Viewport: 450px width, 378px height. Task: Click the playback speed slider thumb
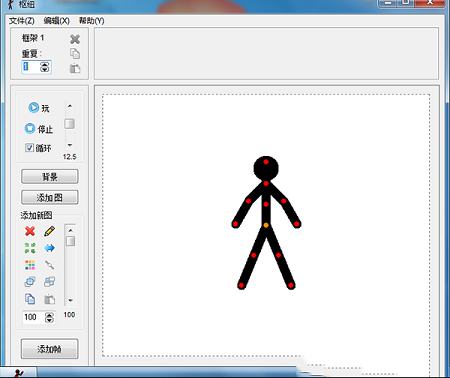click(70, 124)
